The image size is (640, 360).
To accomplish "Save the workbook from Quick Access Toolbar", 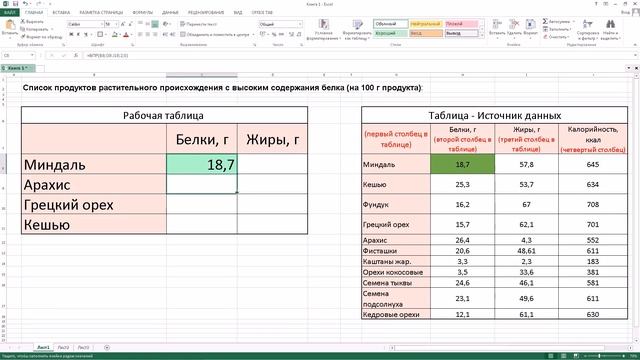I will point(15,4).
